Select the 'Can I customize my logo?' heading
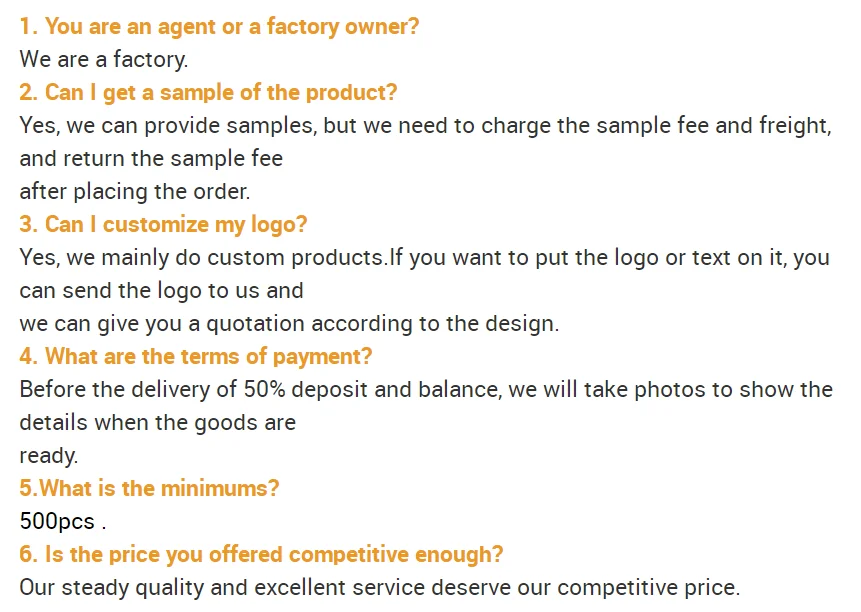Viewport: 861px width, 612px height. coord(163,224)
